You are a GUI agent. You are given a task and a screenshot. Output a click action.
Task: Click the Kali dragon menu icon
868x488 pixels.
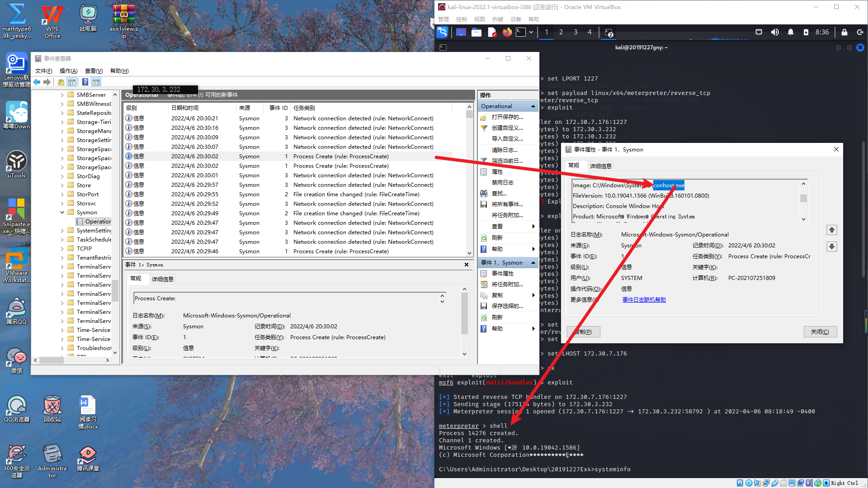[442, 32]
